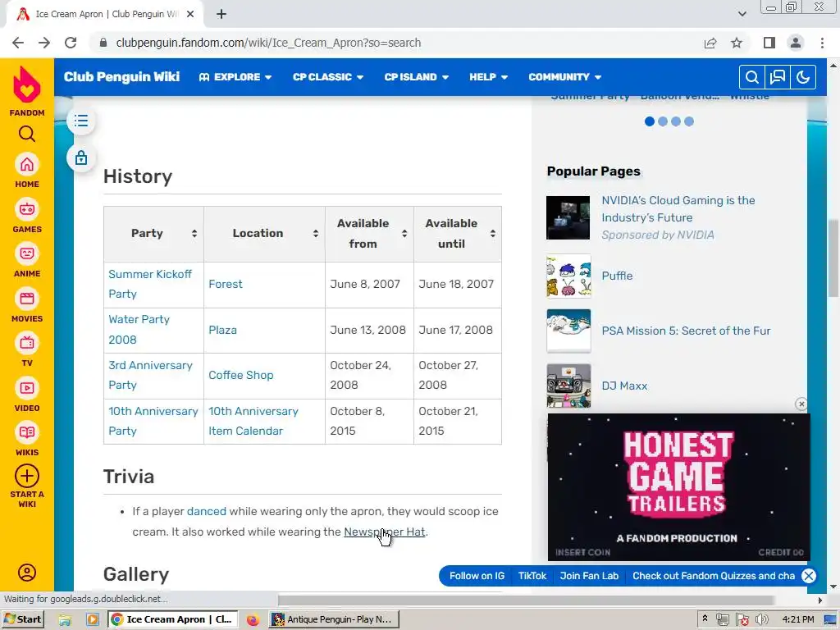
Task: Close the blue bottom banner
Action: 809,576
